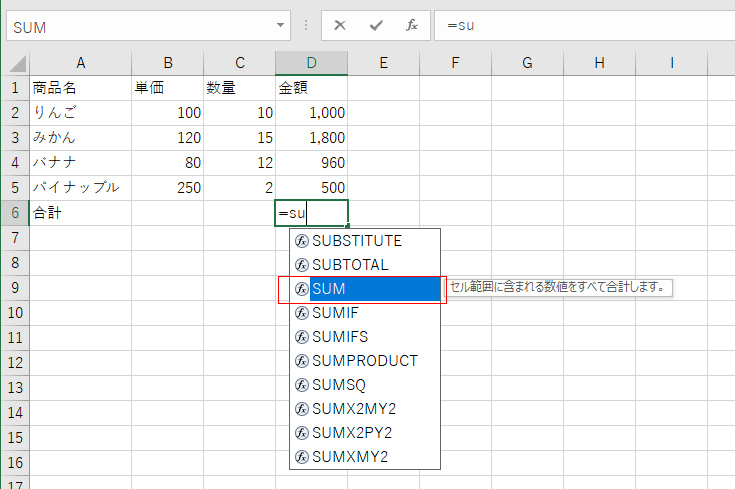Click the fx icon beside SUMXMY2
Image resolution: width=735 pixels, height=489 pixels.
pos(301,457)
